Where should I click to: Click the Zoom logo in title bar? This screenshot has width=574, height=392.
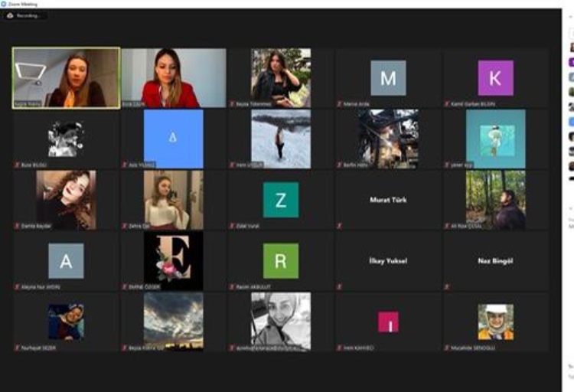(x=3, y=4)
